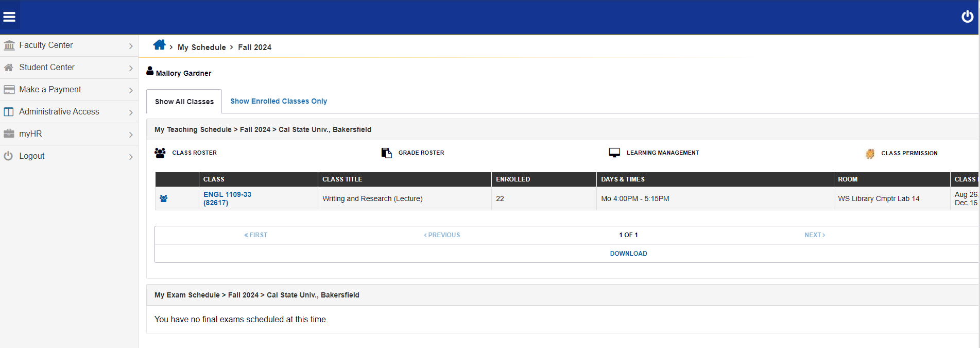This screenshot has height=348, width=980.
Task: Expand Student Center chevron
Action: coord(131,68)
